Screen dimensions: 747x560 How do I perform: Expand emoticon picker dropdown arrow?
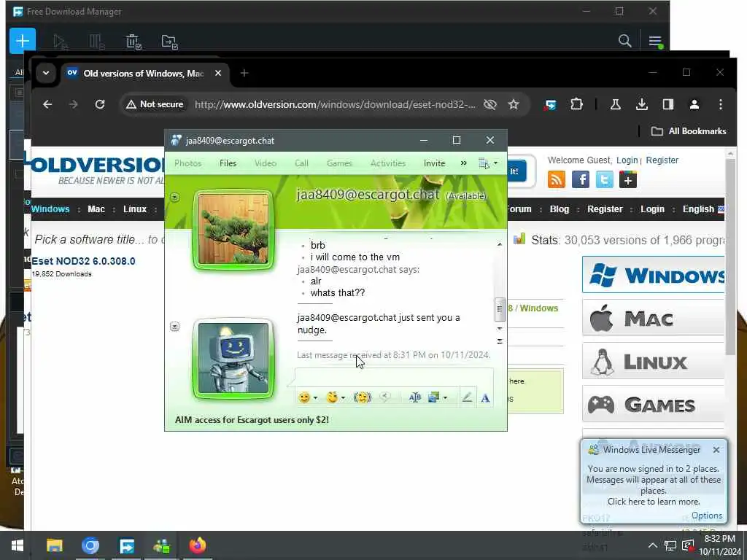(x=315, y=397)
